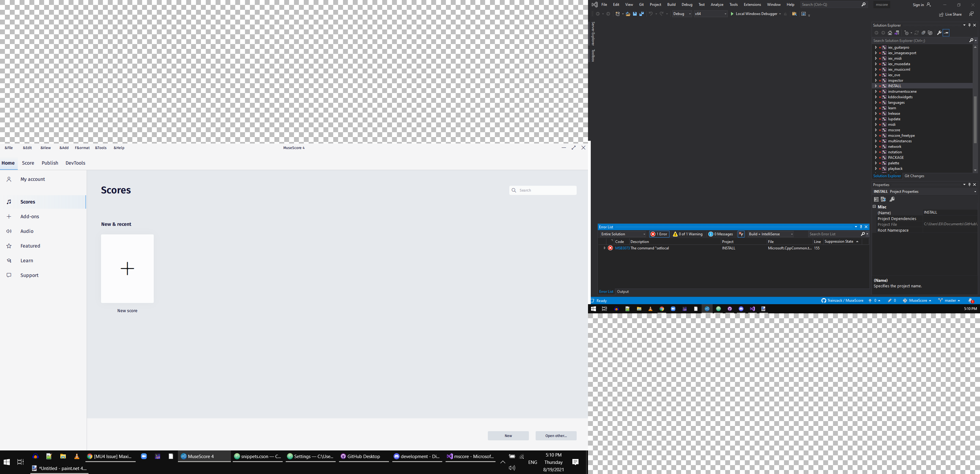The width and height of the screenshot is (980, 474).
Task: Expand the mscore project node
Action: (876, 130)
